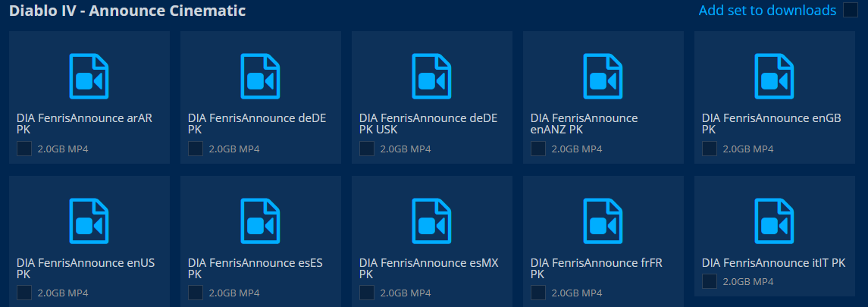Click the title DIA FenrisAnnounce frFR PK
Screen dimensions: 868x307
(597, 268)
